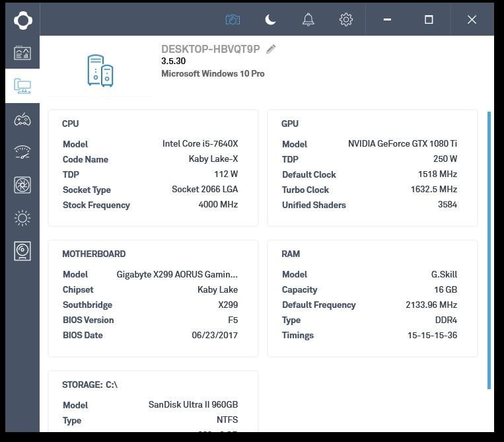Select the DDR4 type value
Image resolution: width=504 pixels, height=442 pixels.
[446, 320]
